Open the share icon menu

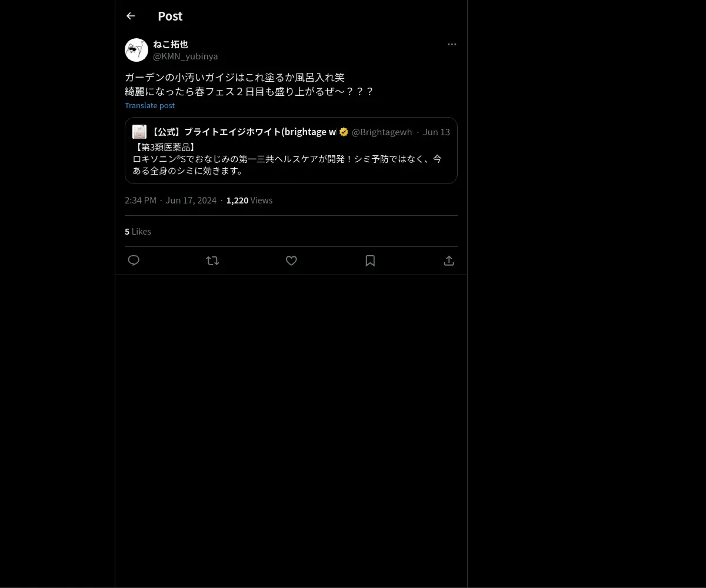[x=449, y=260]
